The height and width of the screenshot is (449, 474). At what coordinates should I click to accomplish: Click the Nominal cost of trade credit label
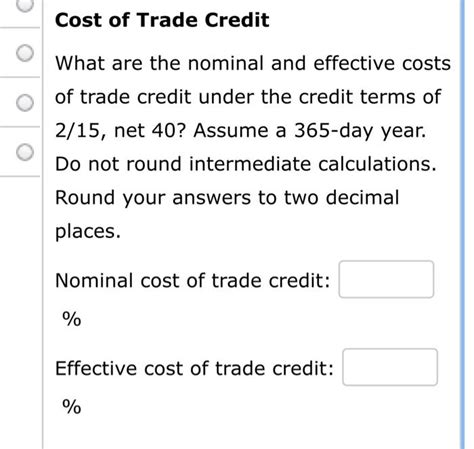click(x=192, y=280)
